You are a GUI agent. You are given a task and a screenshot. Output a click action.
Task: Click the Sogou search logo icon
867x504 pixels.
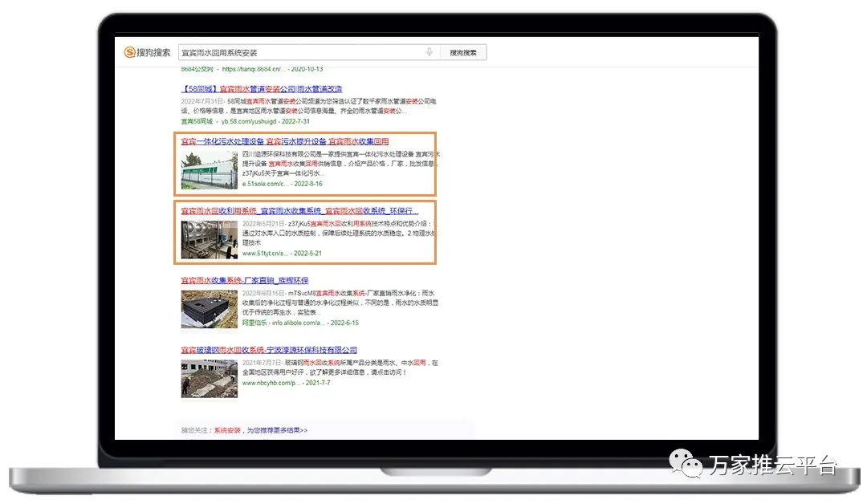(129, 52)
